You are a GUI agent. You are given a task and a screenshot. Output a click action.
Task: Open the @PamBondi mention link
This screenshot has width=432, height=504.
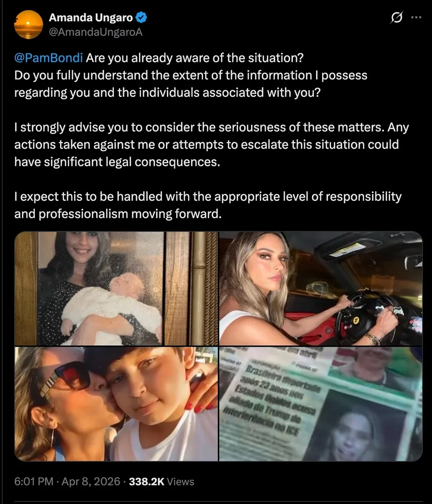click(48, 58)
